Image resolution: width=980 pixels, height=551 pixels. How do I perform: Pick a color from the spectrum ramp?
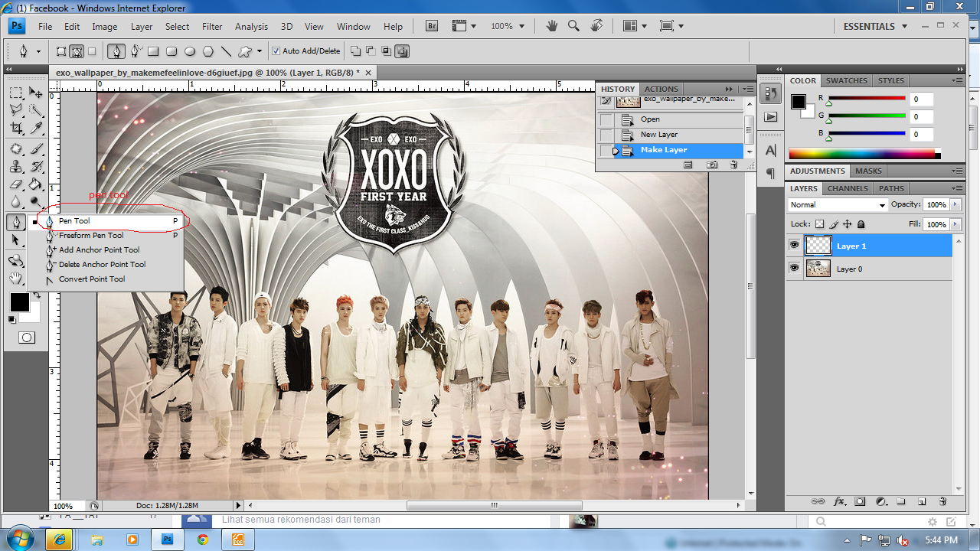[864, 154]
